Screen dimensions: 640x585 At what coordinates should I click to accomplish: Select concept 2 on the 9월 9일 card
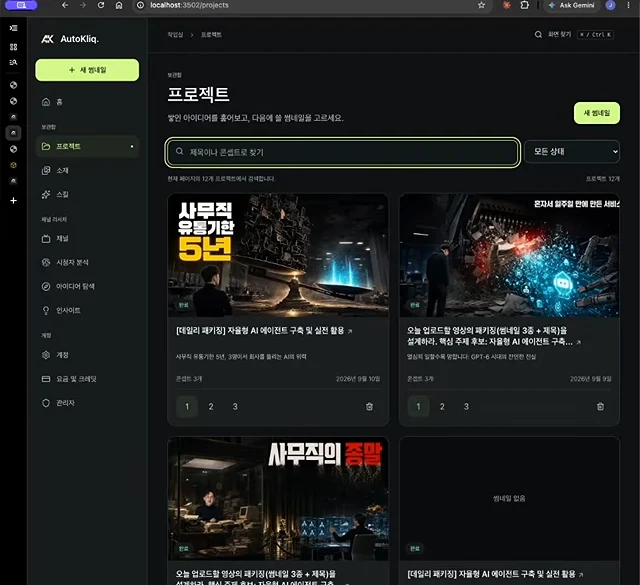point(442,407)
